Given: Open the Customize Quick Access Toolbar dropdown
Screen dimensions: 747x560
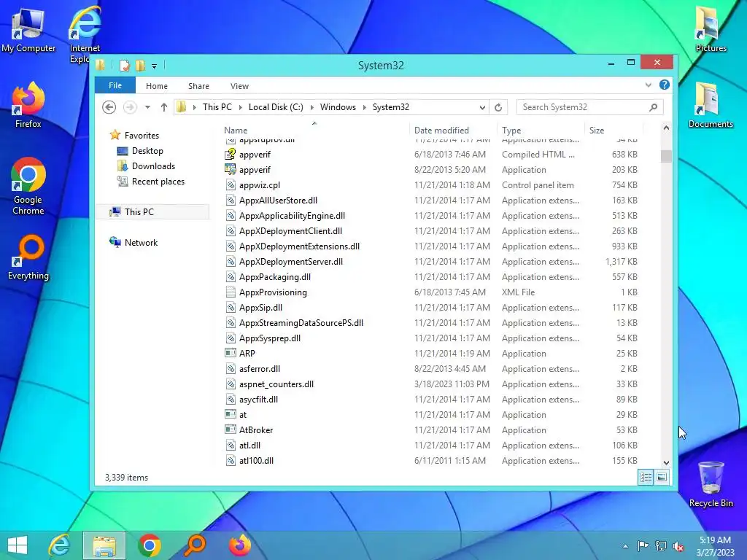Looking at the screenshot, I should (x=154, y=66).
